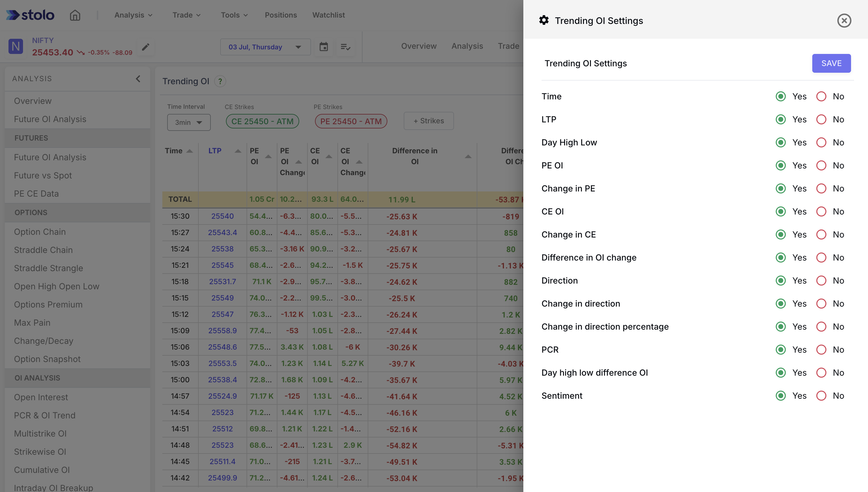
Task: Click LTP value 25499.9 in 14:42 row
Action: pos(222,478)
